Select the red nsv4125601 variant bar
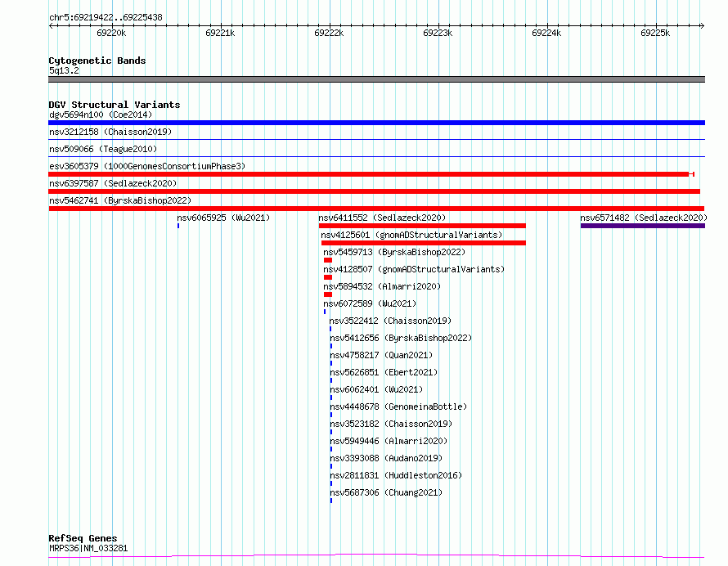Image resolution: width=728 pixels, height=566 pixels. point(424,243)
